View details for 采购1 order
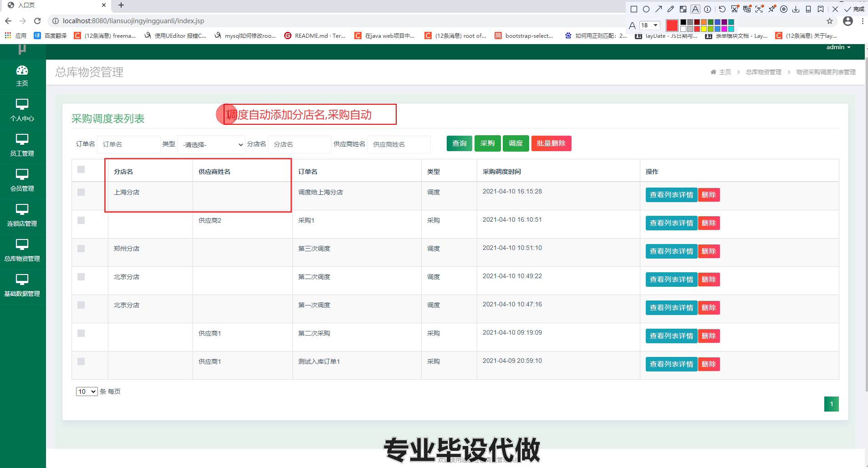868x468 pixels. coord(671,223)
